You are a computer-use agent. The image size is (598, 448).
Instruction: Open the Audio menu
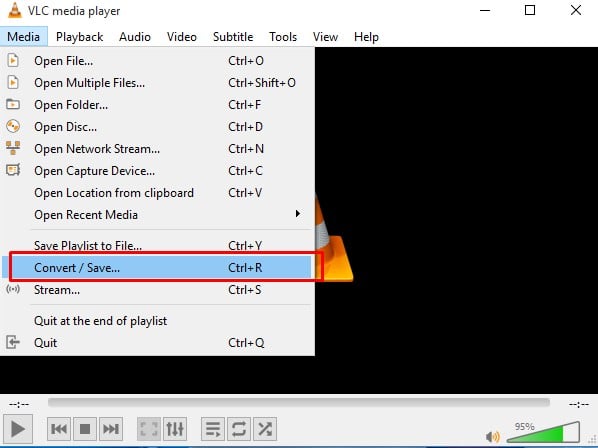135,37
